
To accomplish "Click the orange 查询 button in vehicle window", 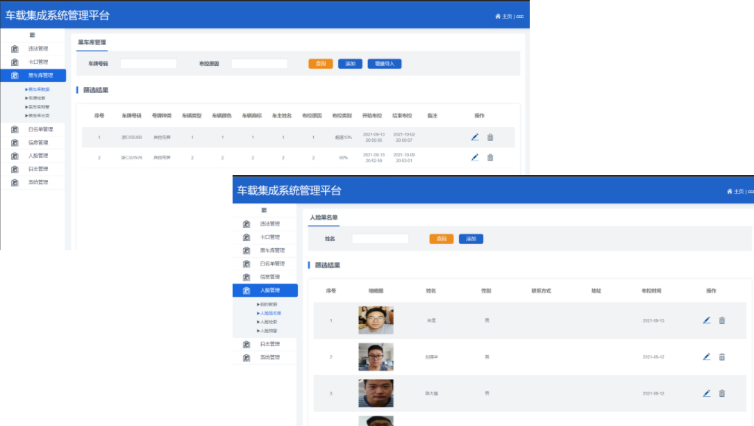I will (x=320, y=63).
